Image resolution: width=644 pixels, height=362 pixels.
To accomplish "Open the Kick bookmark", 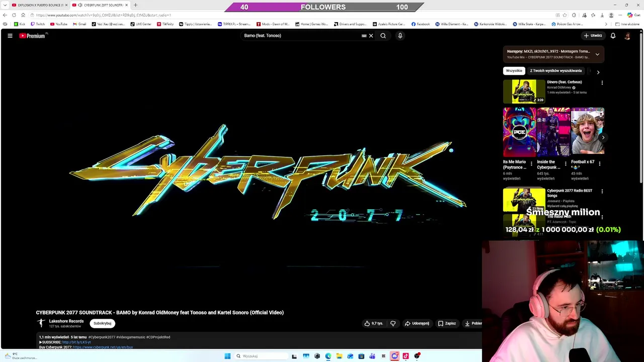I will (20, 24).
